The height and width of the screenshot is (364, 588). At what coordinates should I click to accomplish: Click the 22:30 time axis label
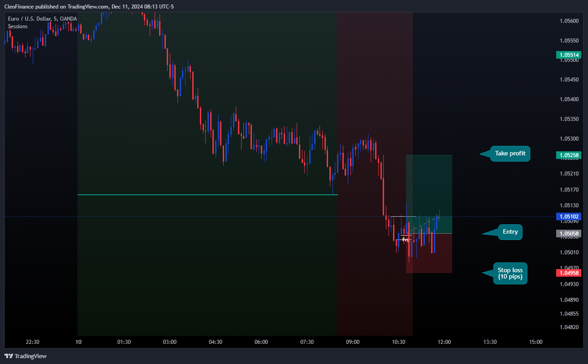[x=33, y=342]
